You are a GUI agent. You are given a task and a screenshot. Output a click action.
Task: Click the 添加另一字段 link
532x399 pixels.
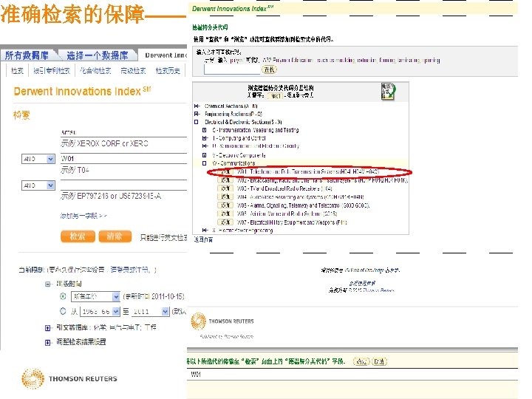click(83, 216)
